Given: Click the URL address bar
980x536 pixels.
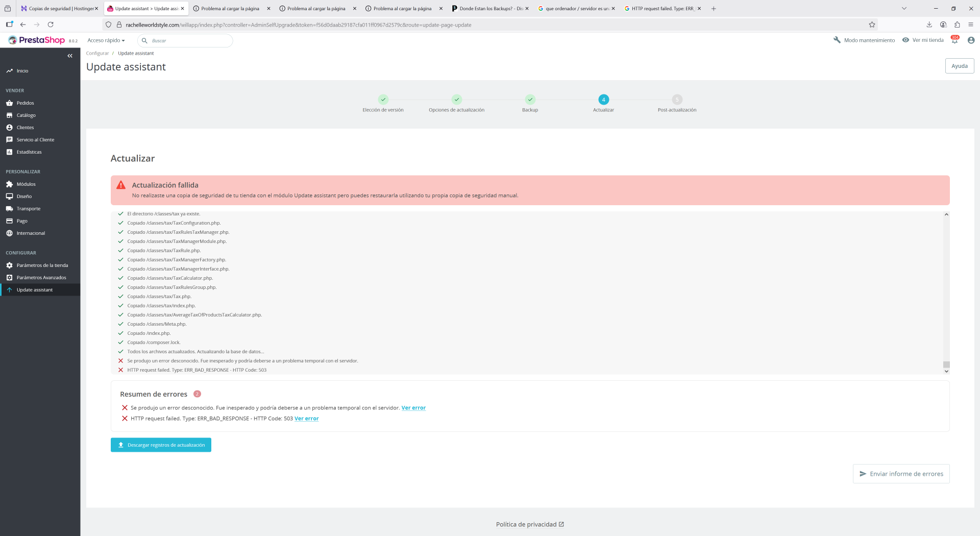Looking at the screenshot, I should pos(490,25).
